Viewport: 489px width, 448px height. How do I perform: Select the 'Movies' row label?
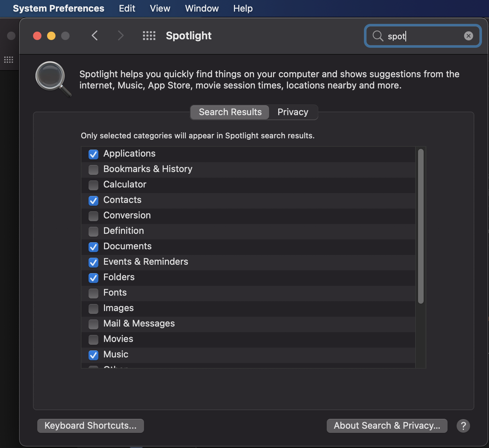click(x=118, y=339)
